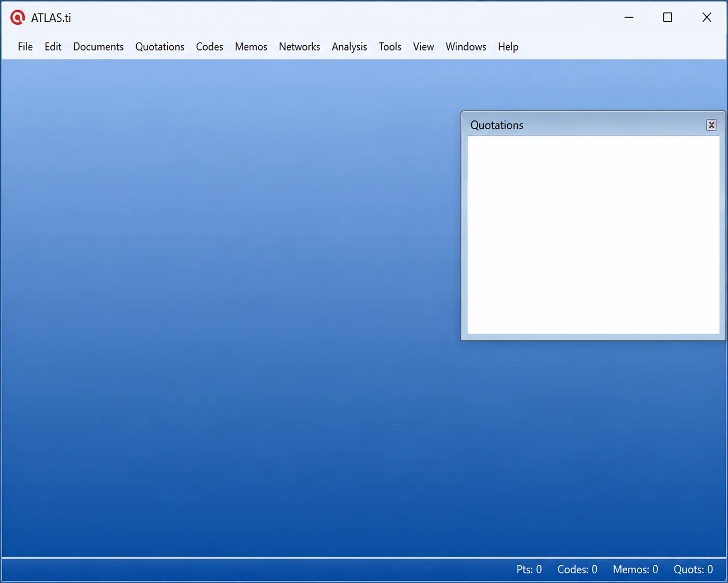The width and height of the screenshot is (728, 583).
Task: Open the Edit menu
Action: coord(53,47)
